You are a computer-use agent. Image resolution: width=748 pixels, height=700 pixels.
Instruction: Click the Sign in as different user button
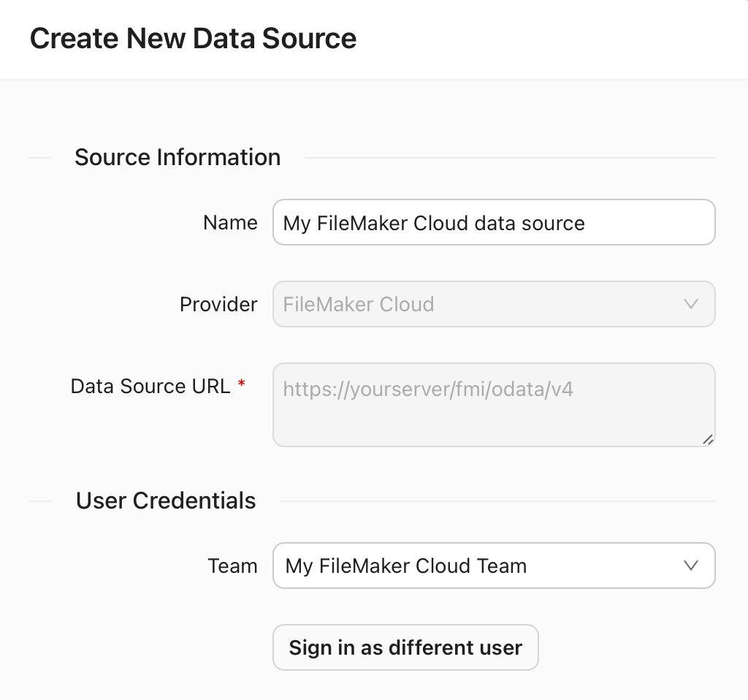tap(405, 647)
